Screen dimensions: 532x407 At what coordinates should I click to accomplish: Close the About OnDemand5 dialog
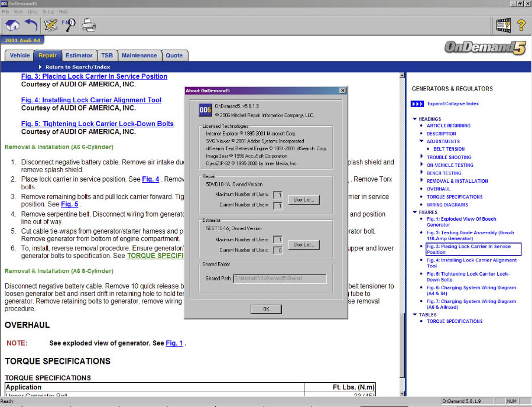pos(343,91)
